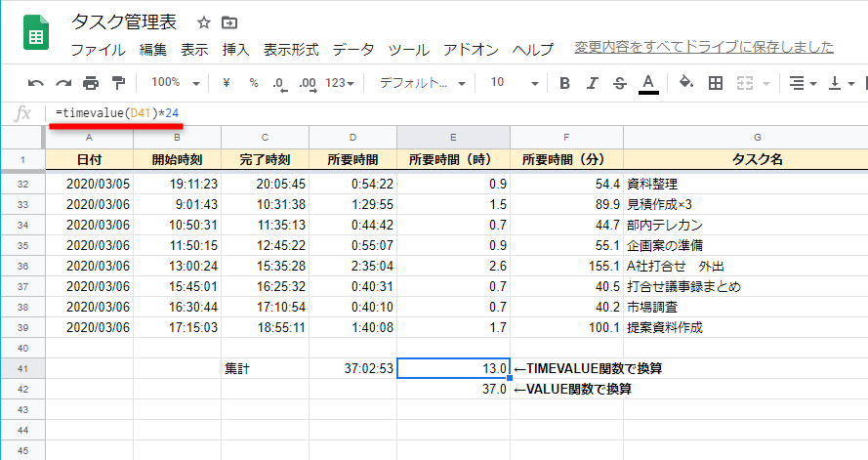
Task: Toggle bold formatting
Action: [x=564, y=83]
